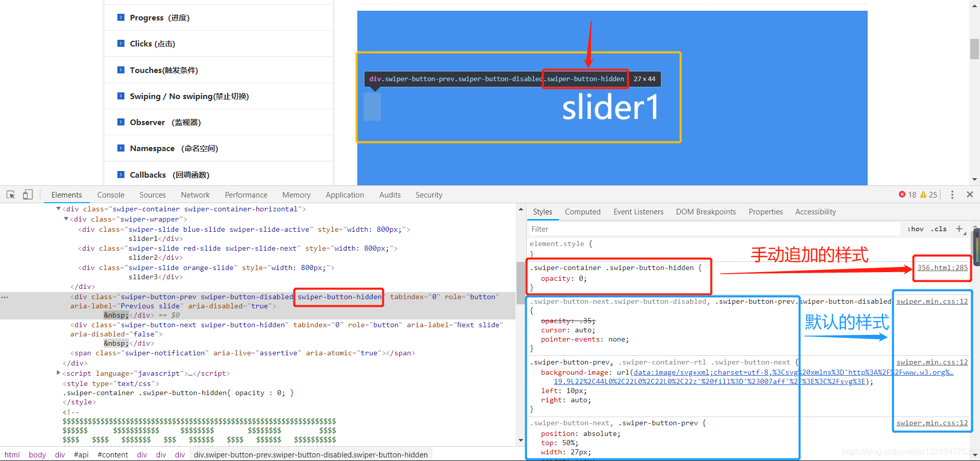Click the Touches(触发条件) sidebar item
This screenshot has width=980, height=461.
coord(164,70)
